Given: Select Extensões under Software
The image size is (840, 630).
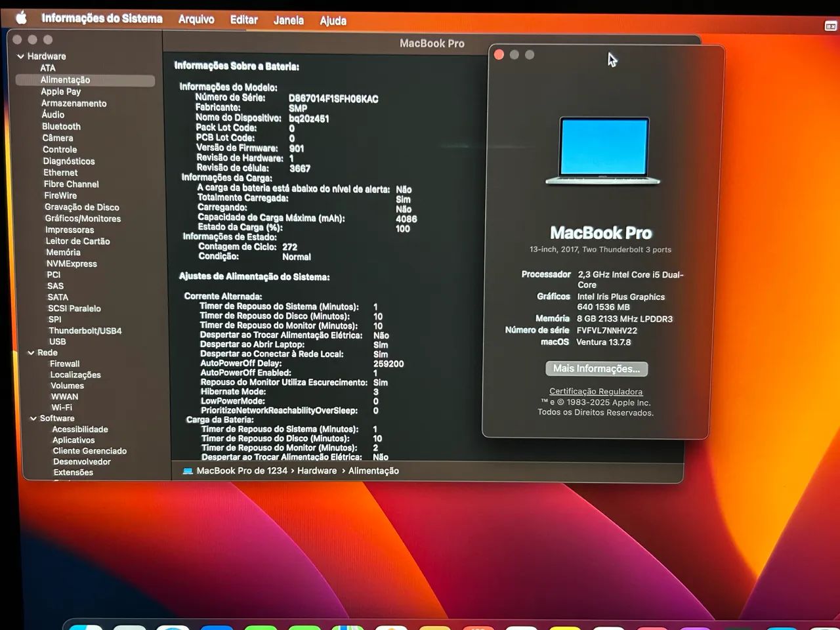Looking at the screenshot, I should (73, 472).
